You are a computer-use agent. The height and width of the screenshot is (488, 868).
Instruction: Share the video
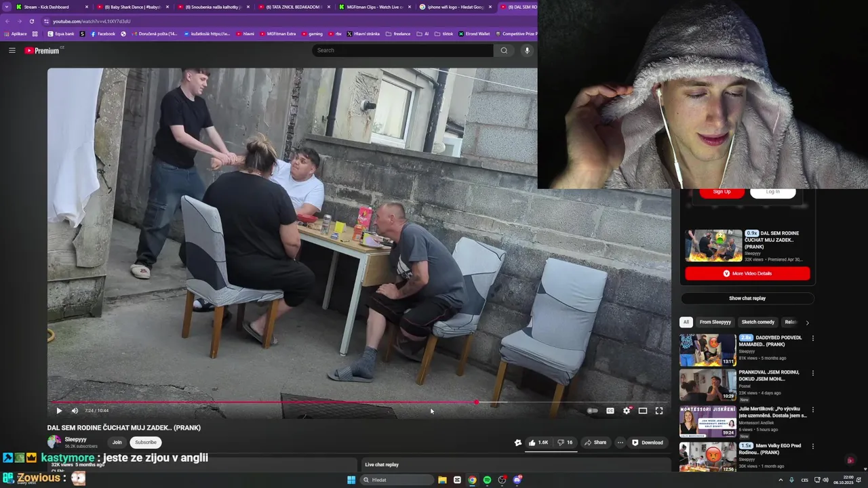pos(595,443)
